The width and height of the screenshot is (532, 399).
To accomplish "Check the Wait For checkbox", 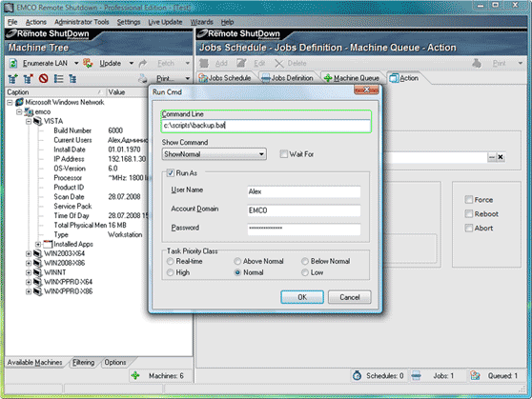I will point(284,154).
